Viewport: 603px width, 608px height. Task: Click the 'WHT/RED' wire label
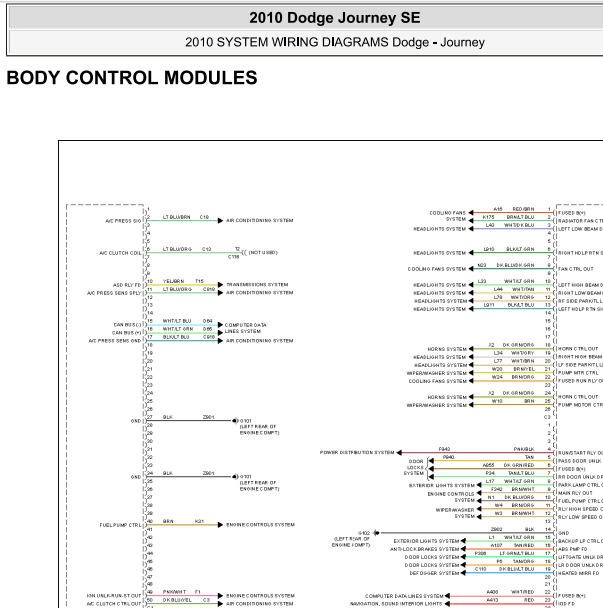tap(522, 592)
